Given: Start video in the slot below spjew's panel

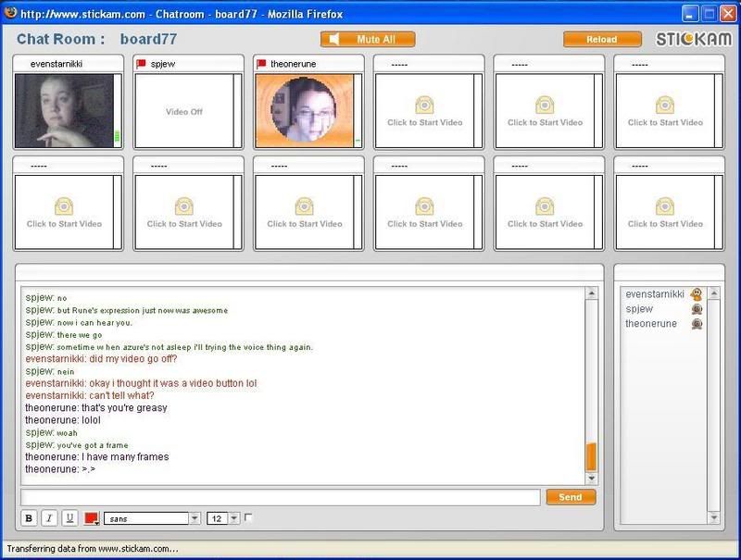Looking at the screenshot, I should tap(184, 212).
